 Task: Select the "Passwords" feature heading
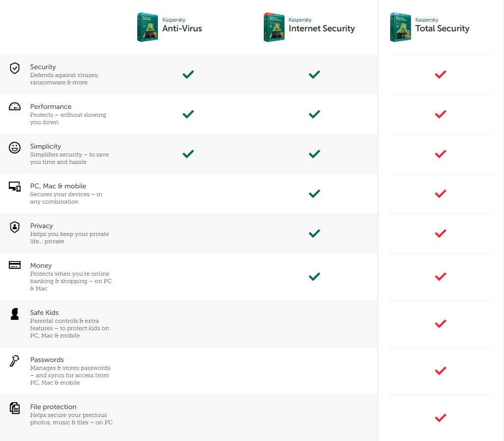(47, 360)
